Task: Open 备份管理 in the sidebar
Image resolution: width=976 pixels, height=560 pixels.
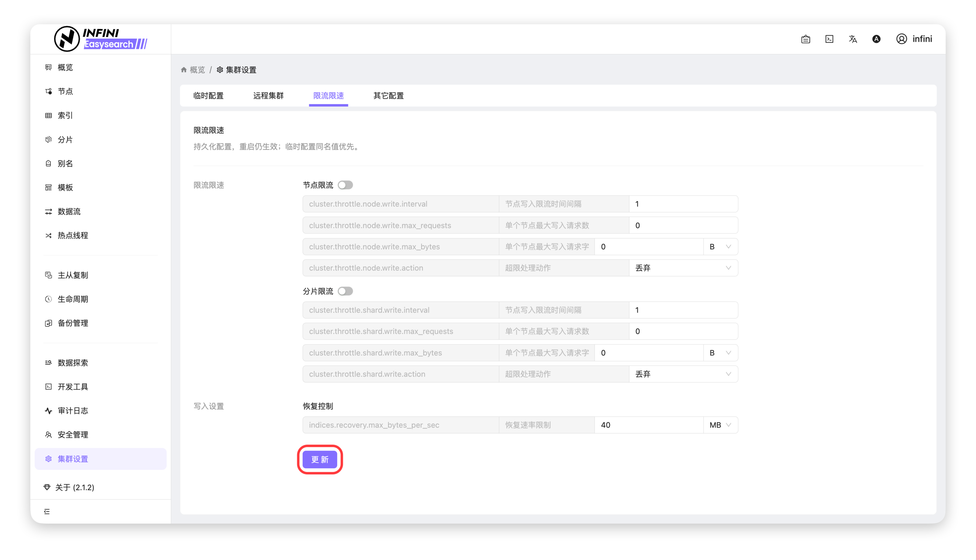Action: tap(73, 323)
